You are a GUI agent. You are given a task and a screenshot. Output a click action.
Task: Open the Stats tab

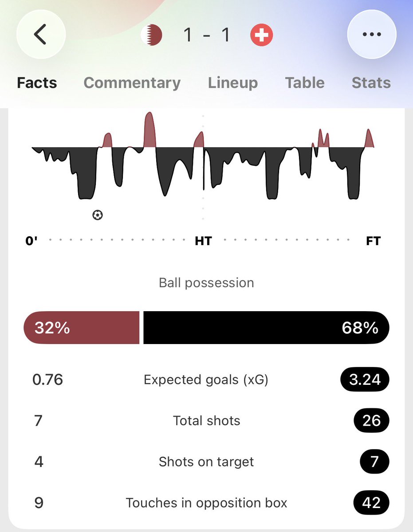[371, 82]
